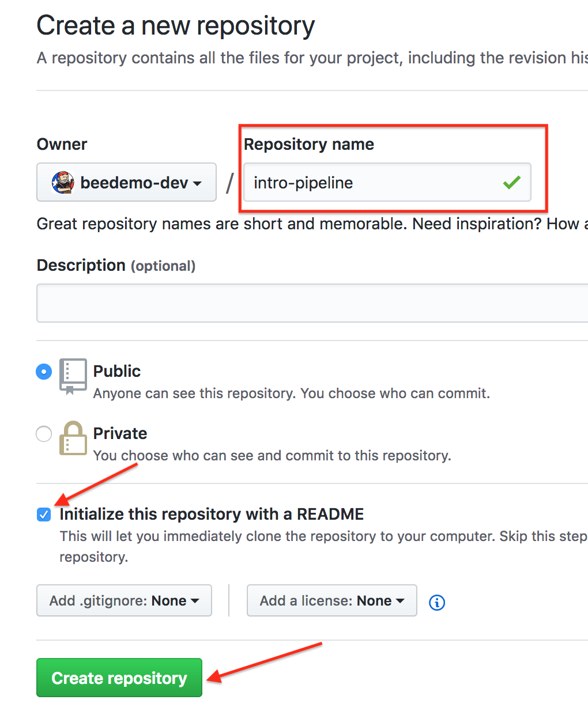The height and width of the screenshot is (711, 588).
Task: Click into the Description text field
Action: [x=312, y=302]
